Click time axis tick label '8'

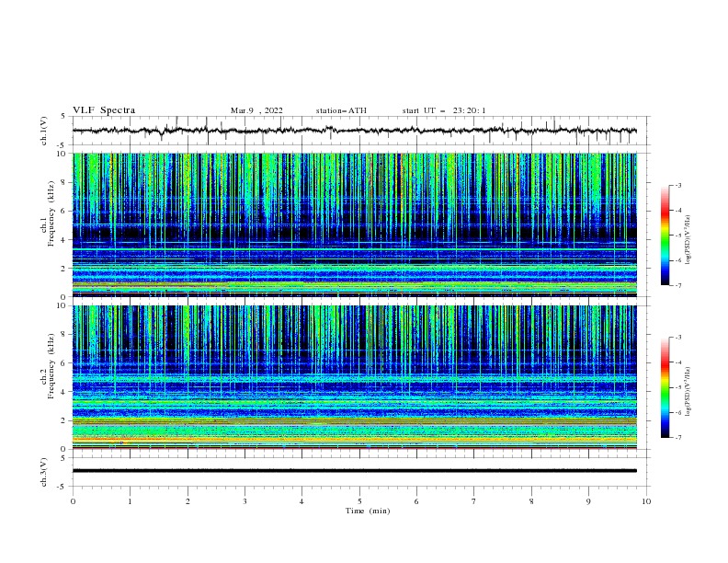531,501
